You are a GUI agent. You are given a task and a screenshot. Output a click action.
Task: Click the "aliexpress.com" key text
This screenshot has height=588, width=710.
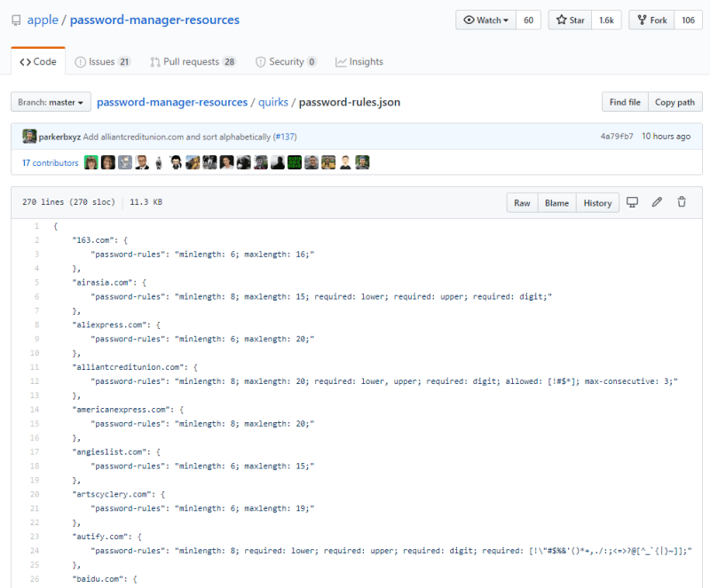click(109, 325)
